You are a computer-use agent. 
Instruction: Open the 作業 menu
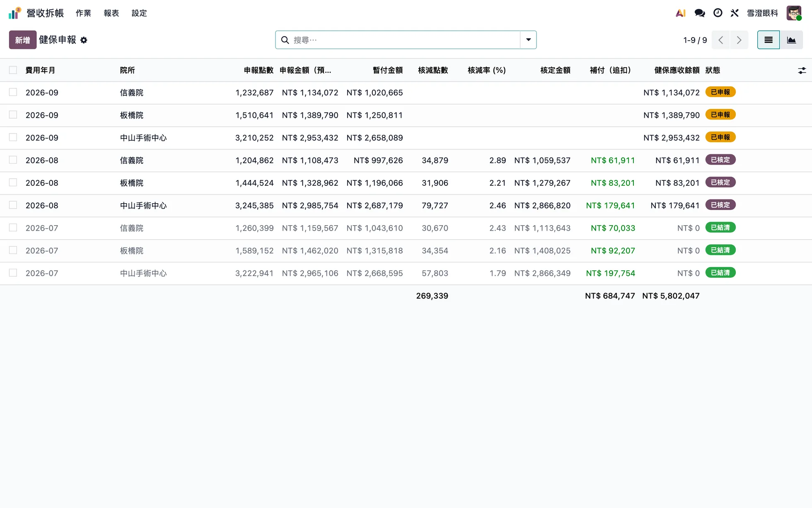(83, 13)
